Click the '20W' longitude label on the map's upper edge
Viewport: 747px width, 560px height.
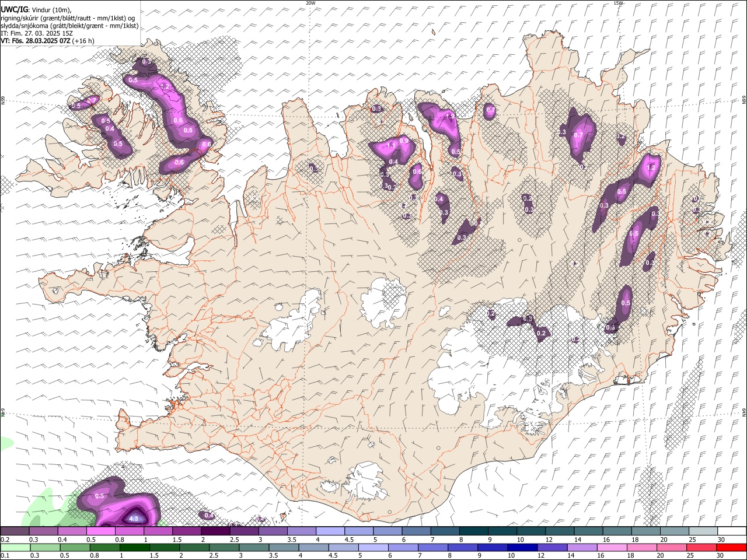(310, 3)
